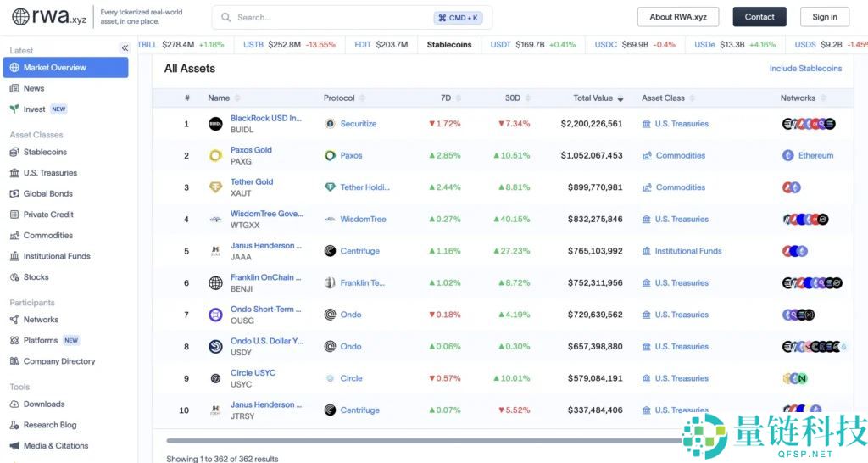
Task: Click the BUIDL token icon
Action: [x=215, y=124]
